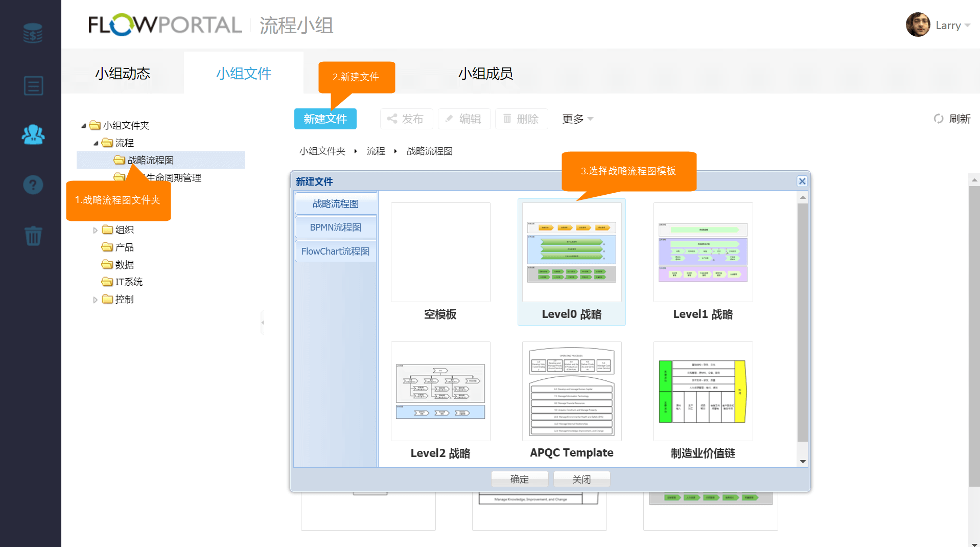Open the 更多 dropdown menu
The height and width of the screenshot is (547, 980).
click(577, 119)
